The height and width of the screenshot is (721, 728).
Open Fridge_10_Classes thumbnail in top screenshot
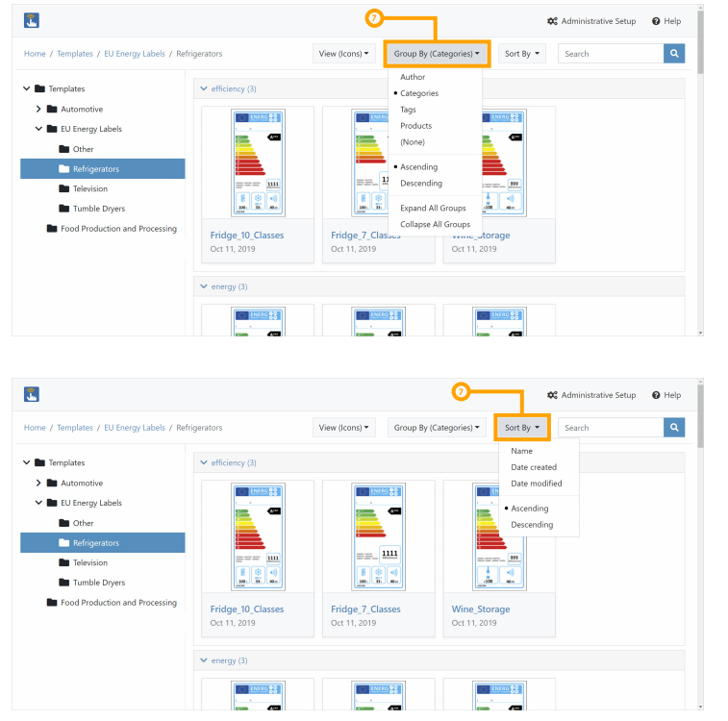tap(258, 162)
